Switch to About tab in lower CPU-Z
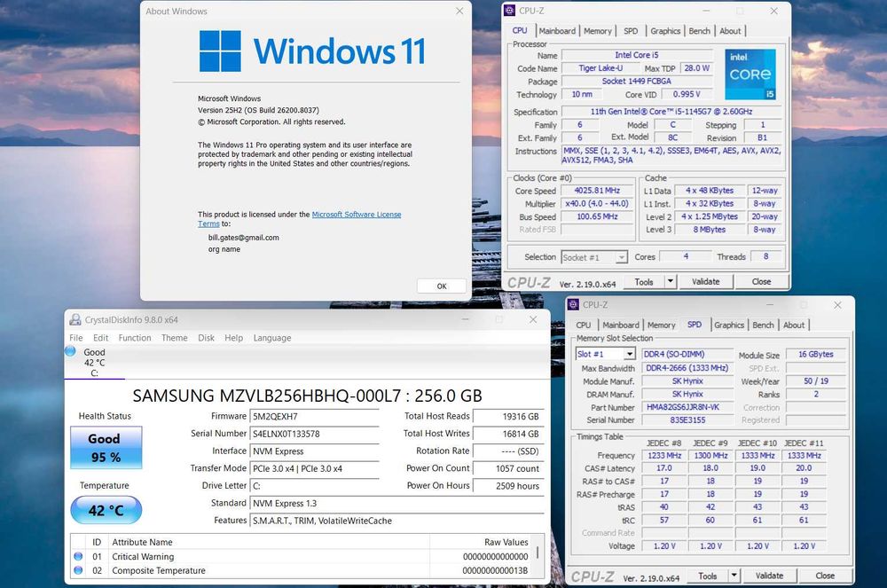 pos(794,325)
